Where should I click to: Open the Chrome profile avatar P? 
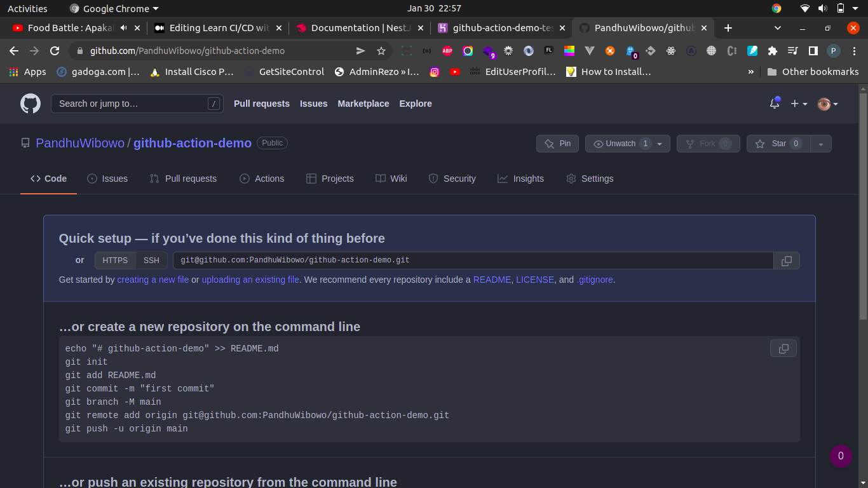(834, 51)
